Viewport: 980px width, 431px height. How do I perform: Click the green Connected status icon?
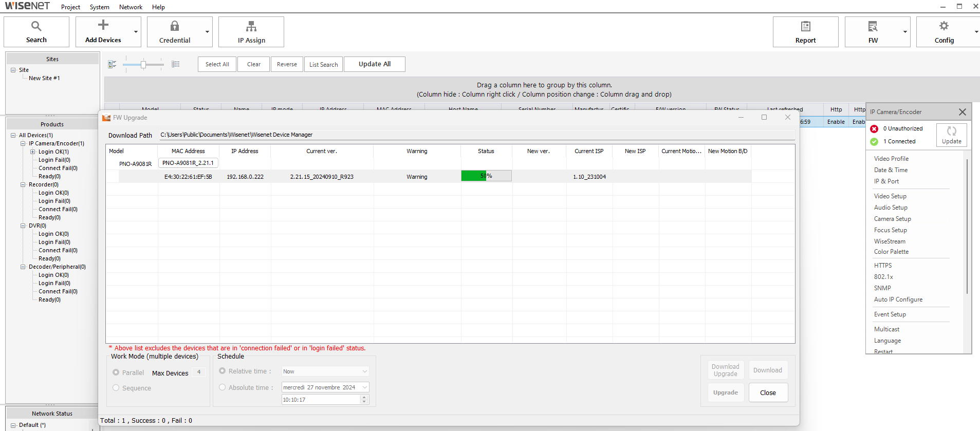[x=874, y=141]
